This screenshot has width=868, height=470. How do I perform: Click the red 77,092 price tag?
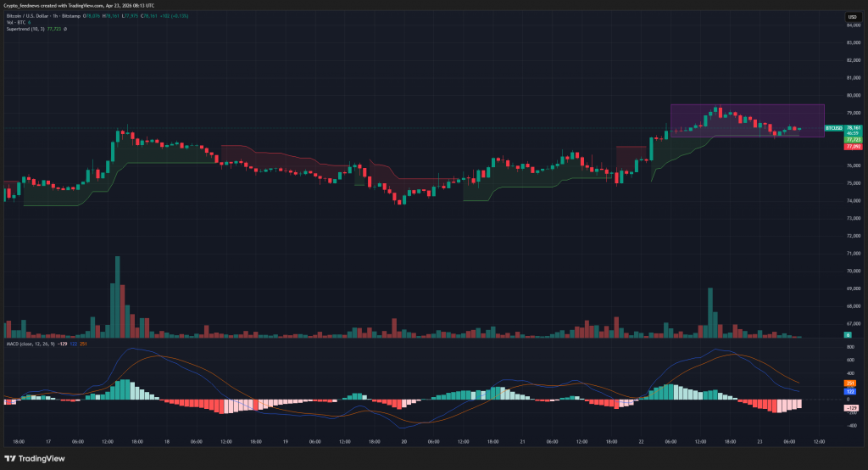[x=853, y=147]
